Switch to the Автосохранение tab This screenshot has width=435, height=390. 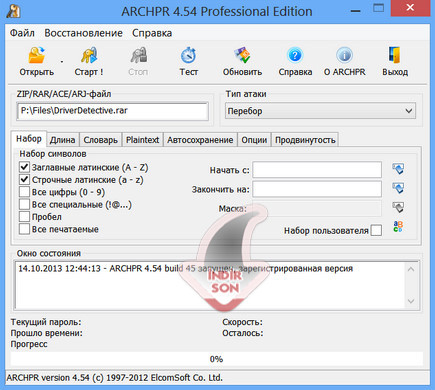[x=200, y=140]
